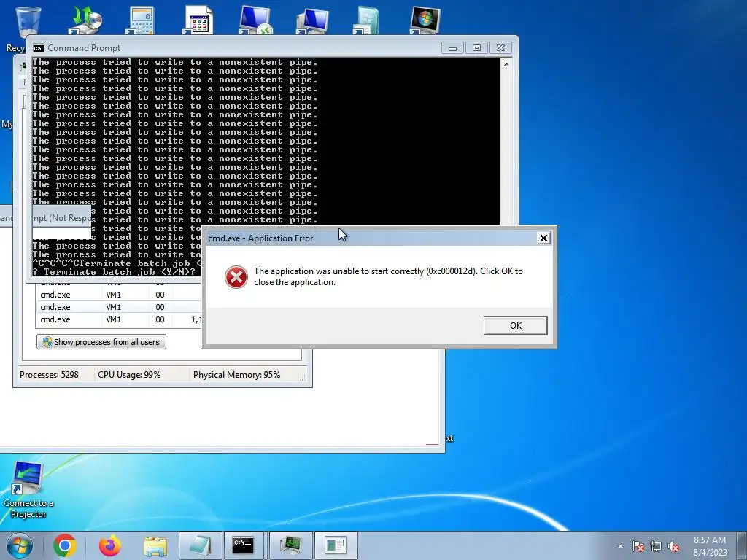Launch Firefox from the taskbar

(x=110, y=545)
